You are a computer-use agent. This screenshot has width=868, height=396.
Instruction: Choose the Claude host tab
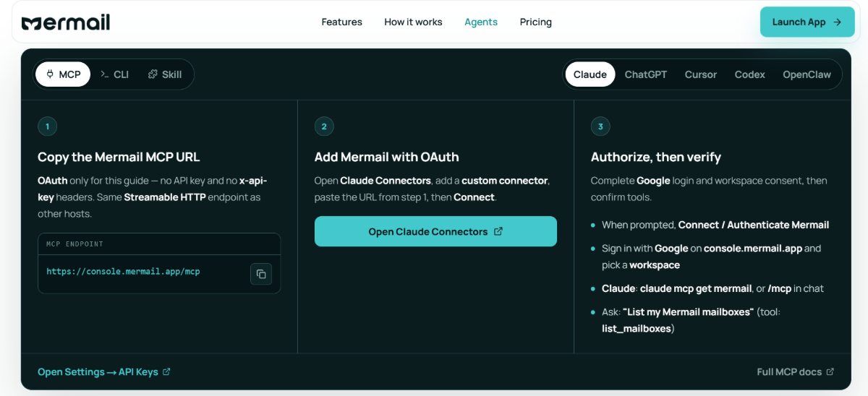(x=590, y=74)
